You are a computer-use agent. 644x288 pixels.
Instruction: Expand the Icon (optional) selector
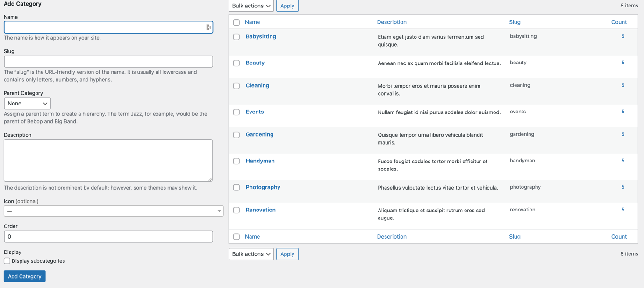point(114,211)
